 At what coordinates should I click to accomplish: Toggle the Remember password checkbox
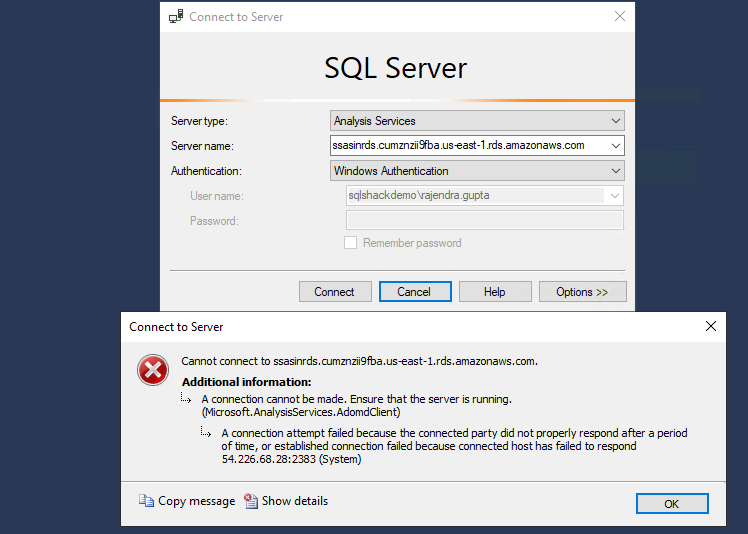pyautogui.click(x=351, y=243)
